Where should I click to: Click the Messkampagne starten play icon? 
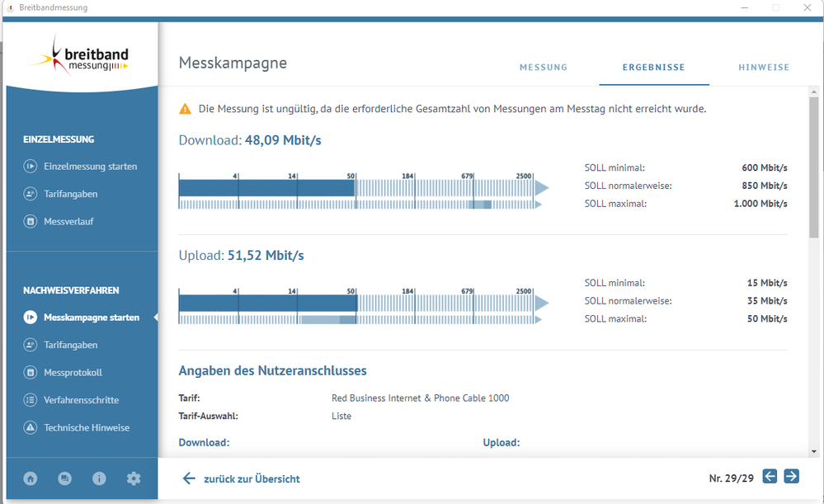(31, 318)
